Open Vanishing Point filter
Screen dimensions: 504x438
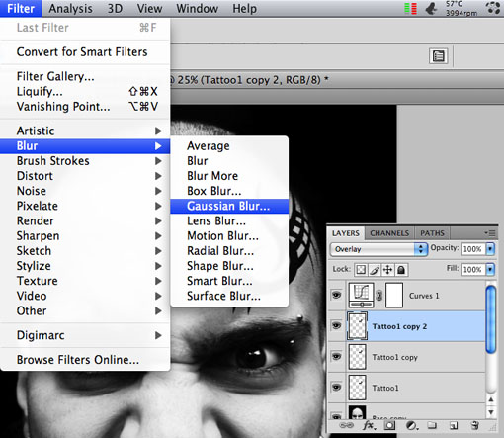tap(85, 107)
